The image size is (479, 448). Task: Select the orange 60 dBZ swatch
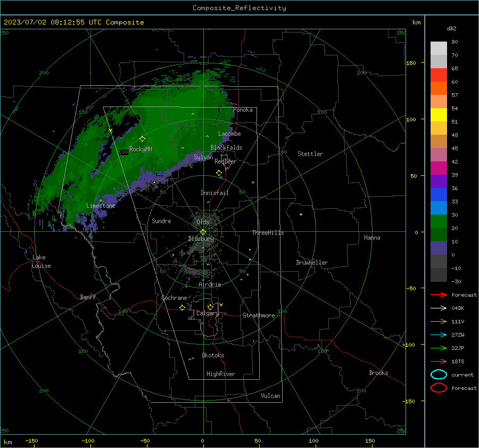coord(439,88)
